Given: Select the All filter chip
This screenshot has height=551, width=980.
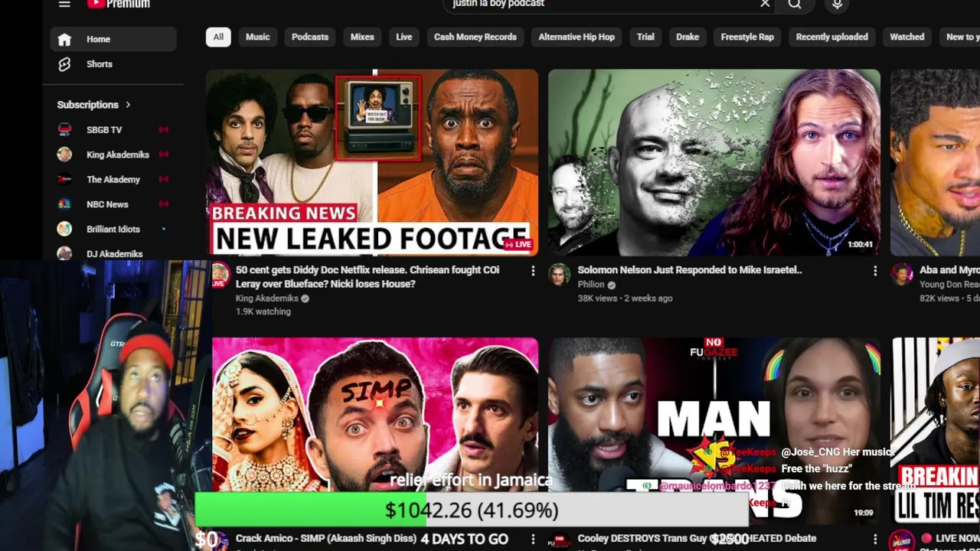Looking at the screenshot, I should (218, 37).
